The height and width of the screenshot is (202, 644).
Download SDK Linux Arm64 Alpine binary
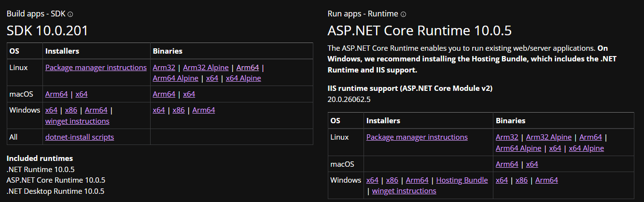coord(175,78)
